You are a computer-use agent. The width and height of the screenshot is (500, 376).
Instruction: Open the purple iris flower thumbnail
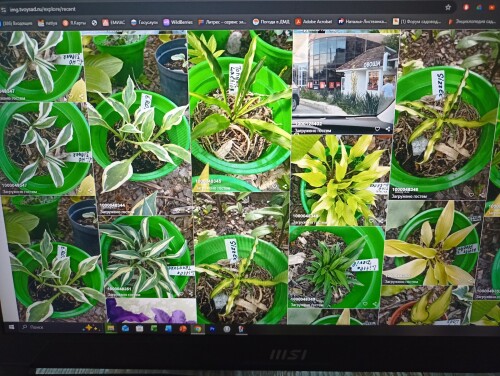[151, 311]
